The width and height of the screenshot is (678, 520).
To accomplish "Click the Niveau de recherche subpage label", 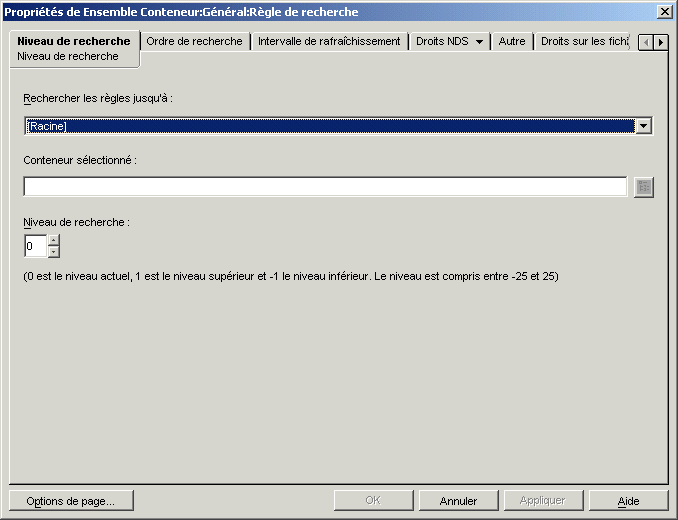I will point(68,56).
